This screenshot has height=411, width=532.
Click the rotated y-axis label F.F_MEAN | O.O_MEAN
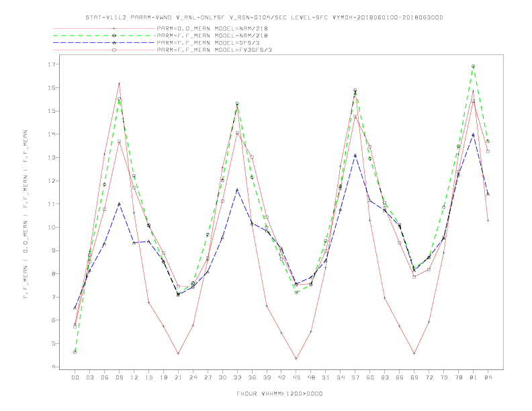(26, 214)
